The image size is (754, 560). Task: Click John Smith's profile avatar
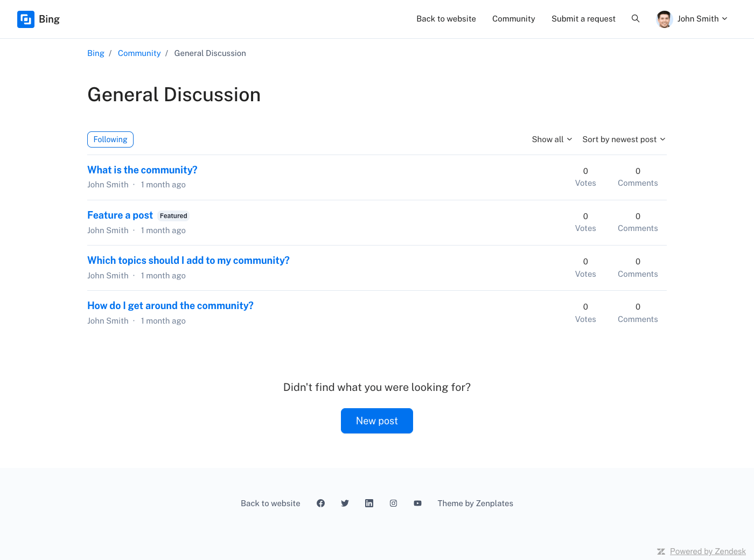point(665,19)
